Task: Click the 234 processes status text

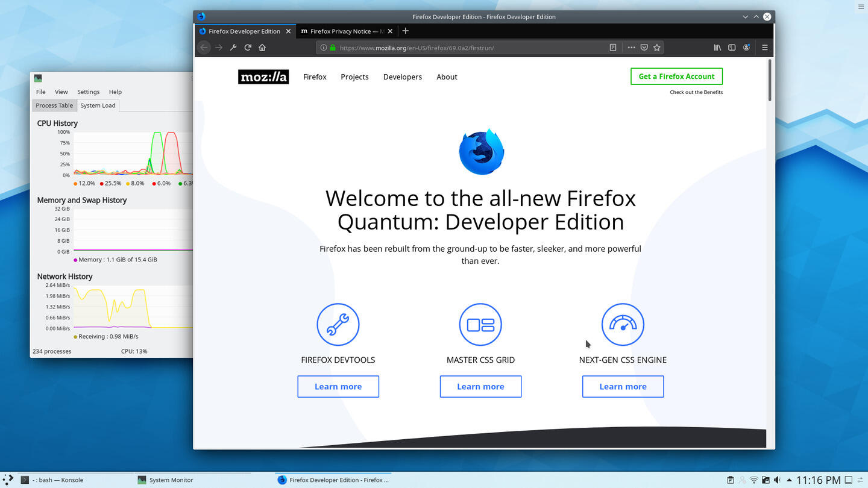Action: point(52,351)
